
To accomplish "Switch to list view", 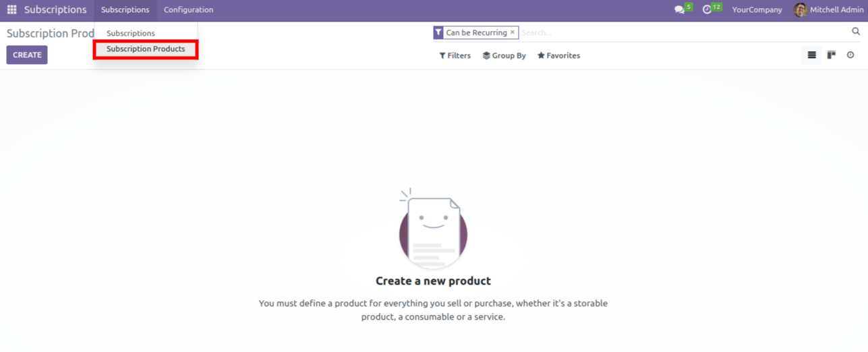I will (x=811, y=55).
